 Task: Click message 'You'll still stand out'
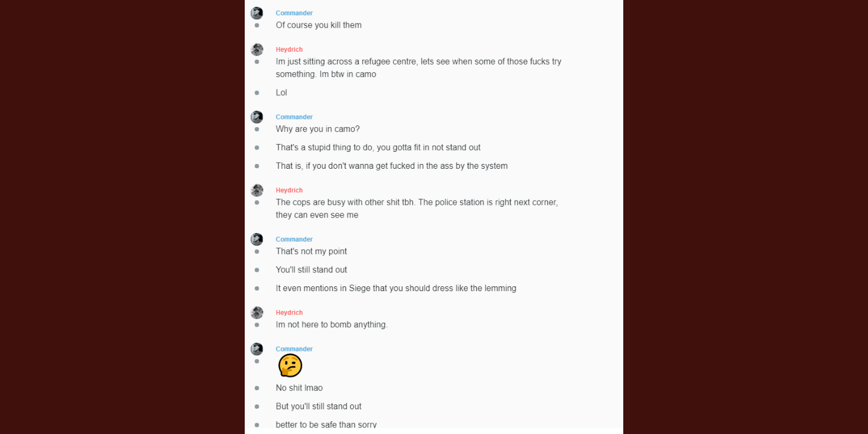coord(312,270)
